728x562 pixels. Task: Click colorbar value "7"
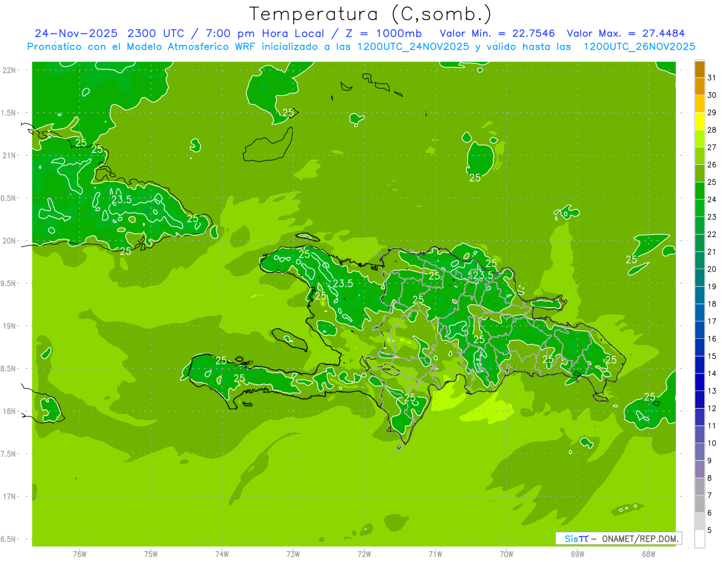(710, 495)
